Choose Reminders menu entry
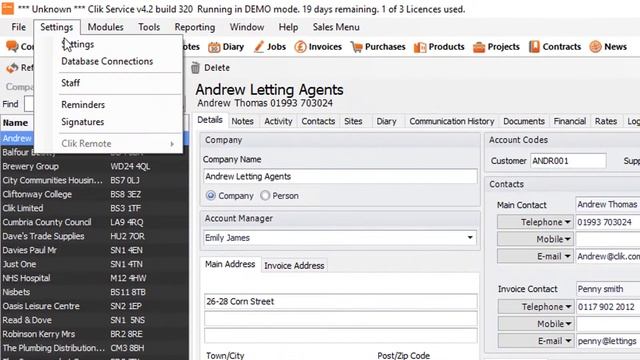 83,104
